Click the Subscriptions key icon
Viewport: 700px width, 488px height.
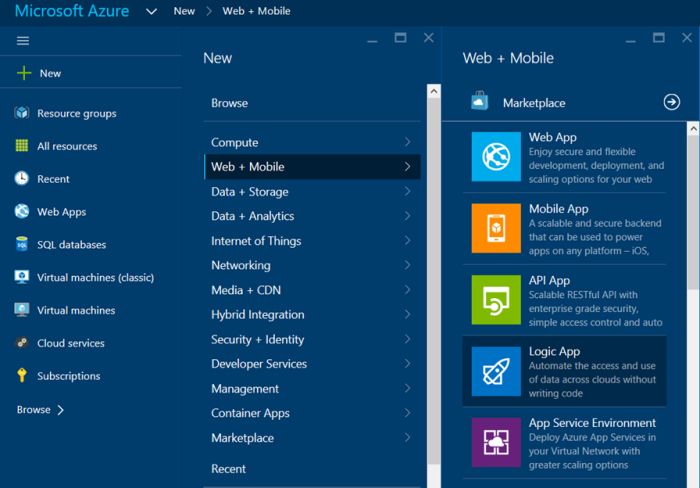pyautogui.click(x=21, y=375)
